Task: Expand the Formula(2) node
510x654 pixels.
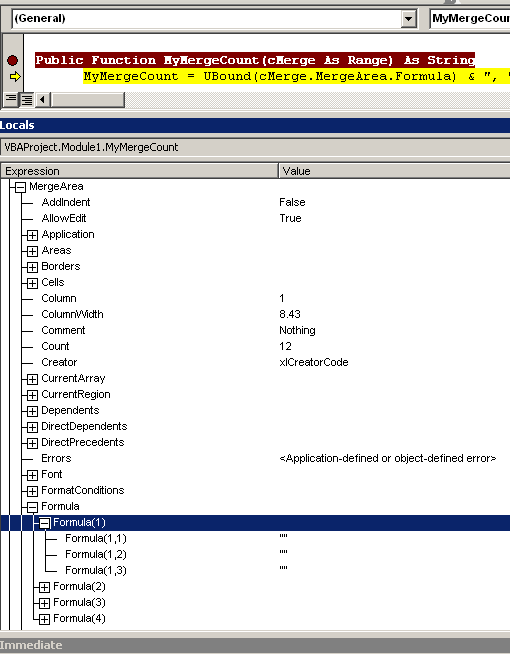Action: coord(45,588)
